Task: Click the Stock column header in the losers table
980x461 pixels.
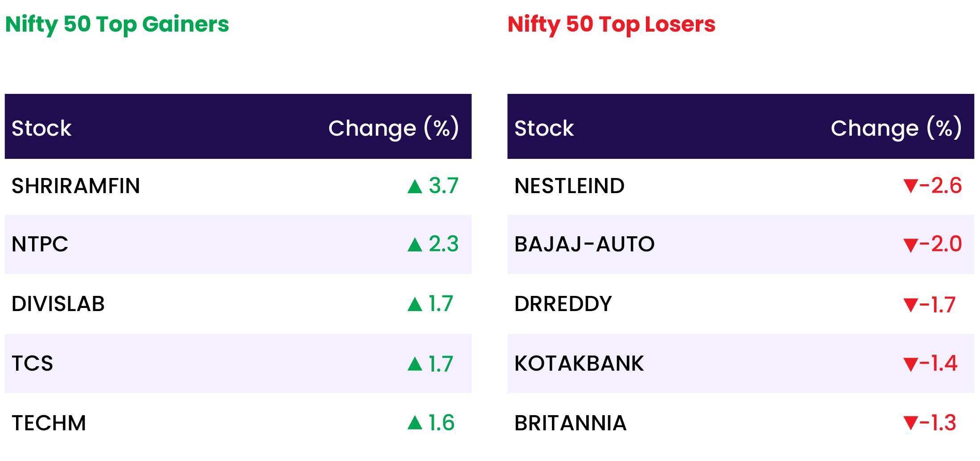Action: coord(544,128)
